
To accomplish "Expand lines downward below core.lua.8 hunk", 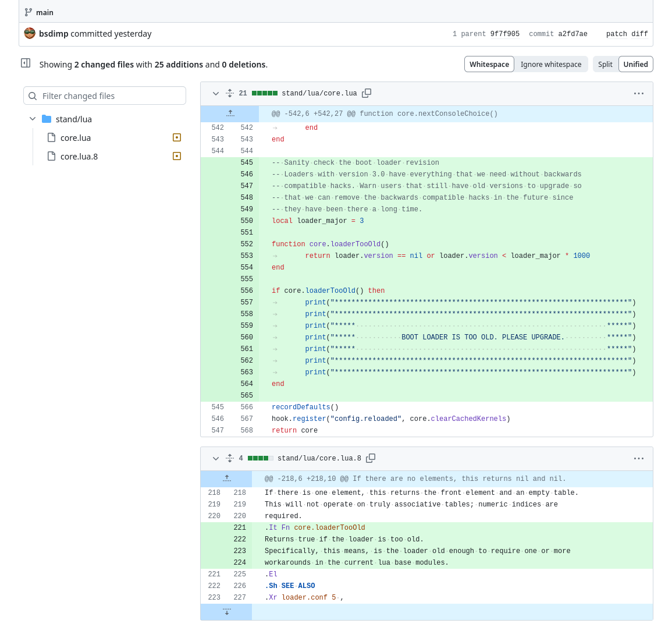I will pos(226,611).
